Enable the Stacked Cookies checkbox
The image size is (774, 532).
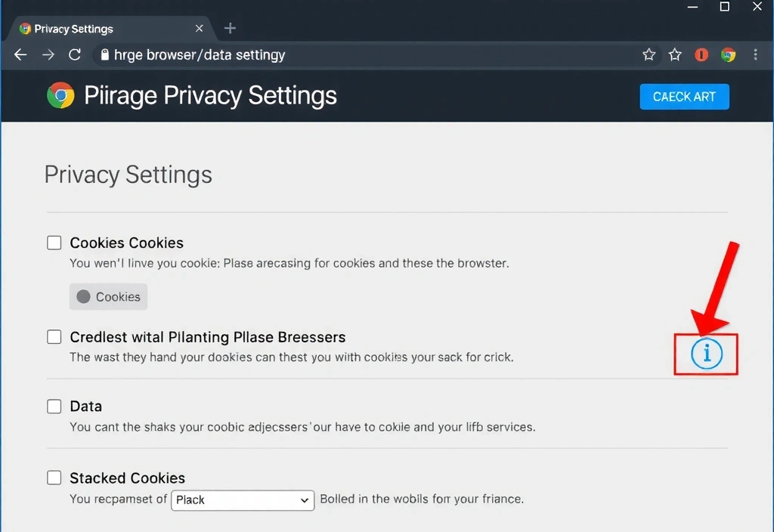[x=54, y=478]
